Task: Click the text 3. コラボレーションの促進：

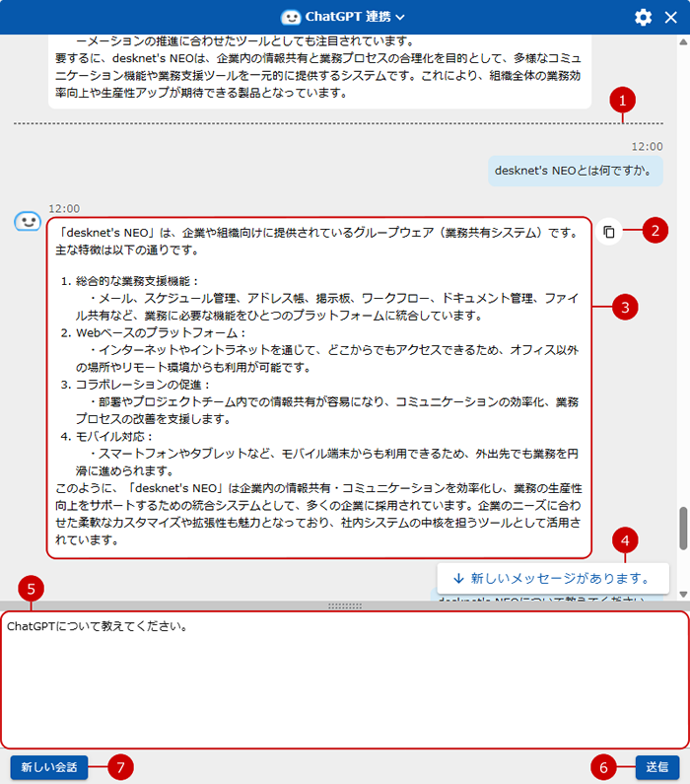Action: pos(136,385)
